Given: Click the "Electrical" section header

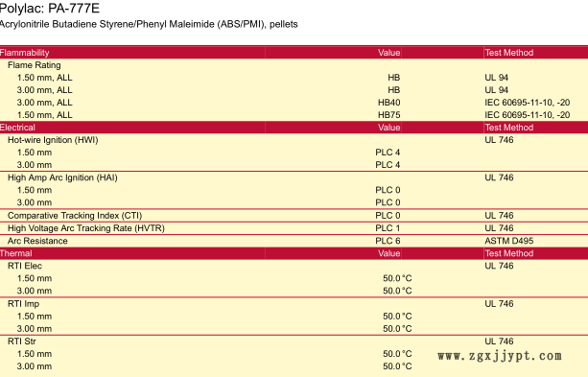Looking at the screenshot, I should coord(17,128).
